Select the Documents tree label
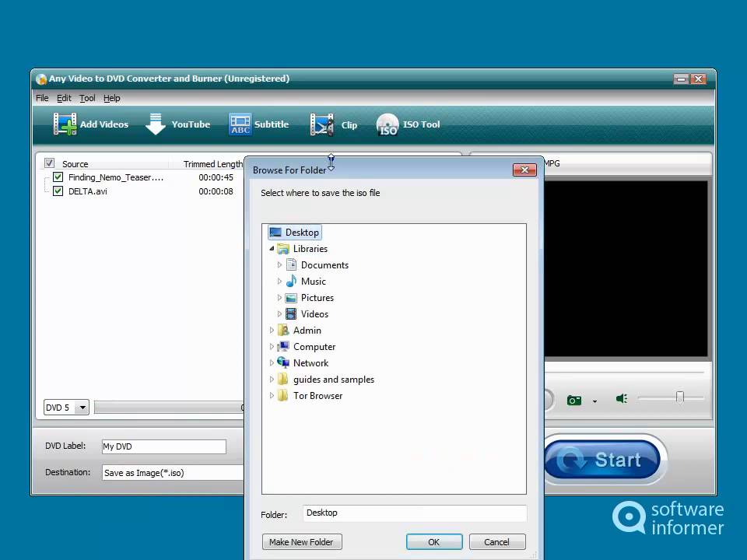 pos(325,265)
